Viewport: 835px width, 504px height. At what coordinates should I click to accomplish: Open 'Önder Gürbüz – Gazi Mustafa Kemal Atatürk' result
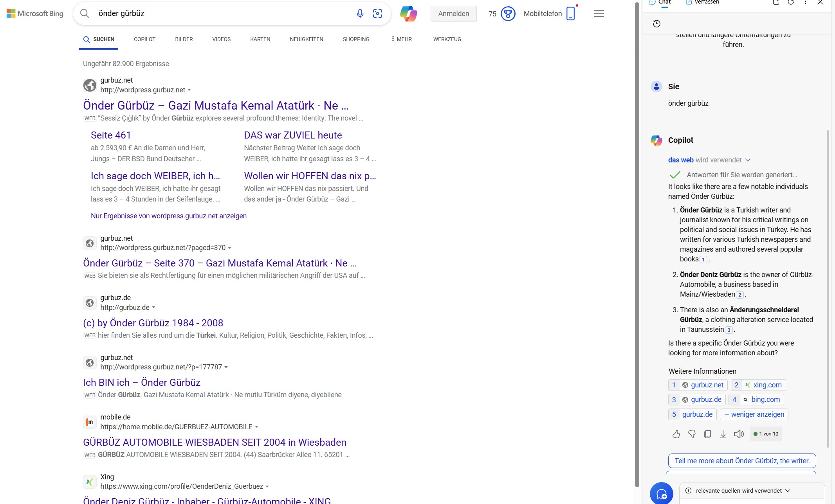[x=216, y=106]
